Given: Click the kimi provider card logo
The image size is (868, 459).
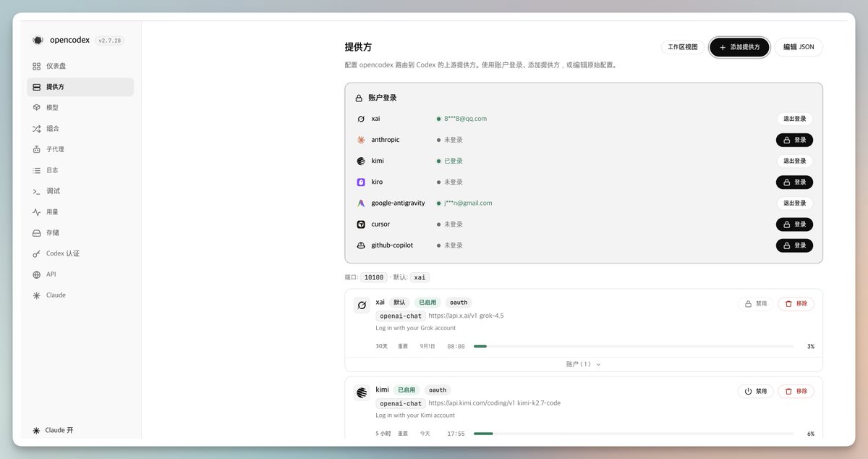Looking at the screenshot, I should click(x=362, y=394).
